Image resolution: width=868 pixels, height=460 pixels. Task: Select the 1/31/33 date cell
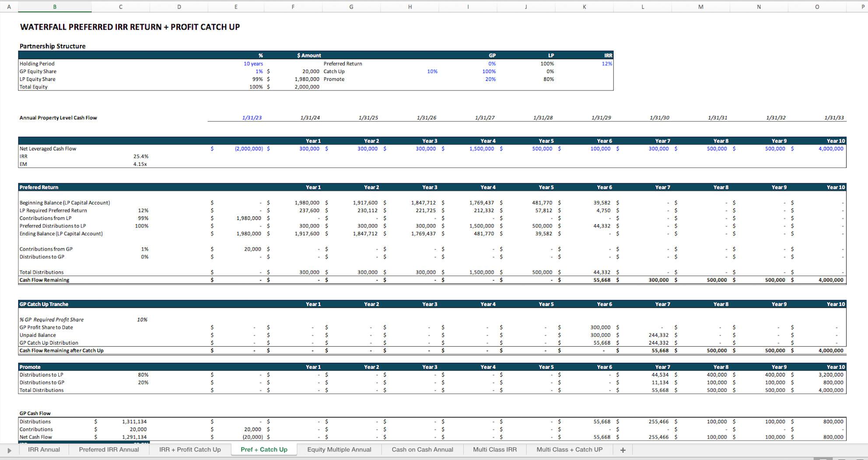tap(834, 118)
